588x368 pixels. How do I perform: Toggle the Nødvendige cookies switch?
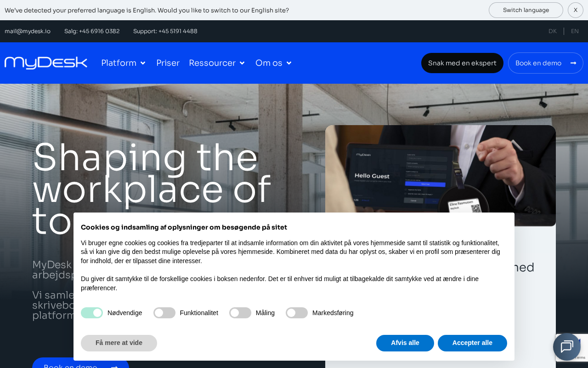tap(92, 313)
